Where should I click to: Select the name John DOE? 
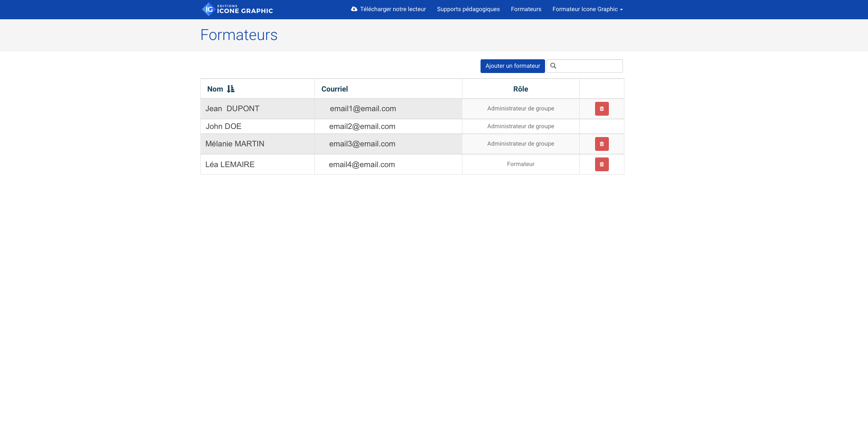(x=224, y=126)
